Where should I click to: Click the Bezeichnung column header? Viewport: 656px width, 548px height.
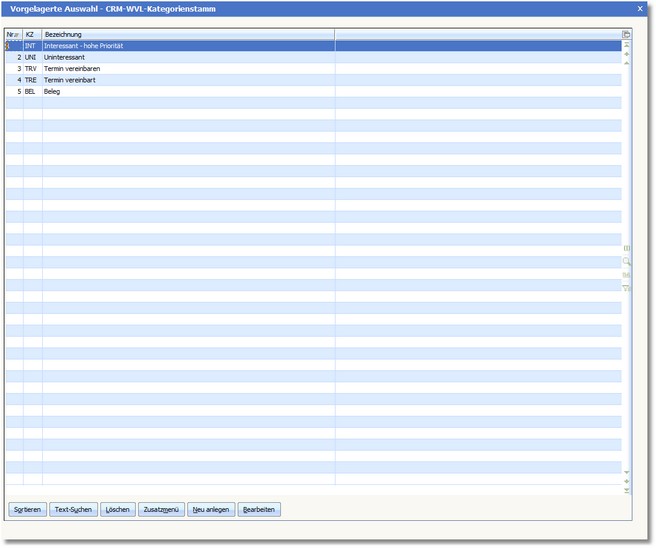[x=188, y=35]
